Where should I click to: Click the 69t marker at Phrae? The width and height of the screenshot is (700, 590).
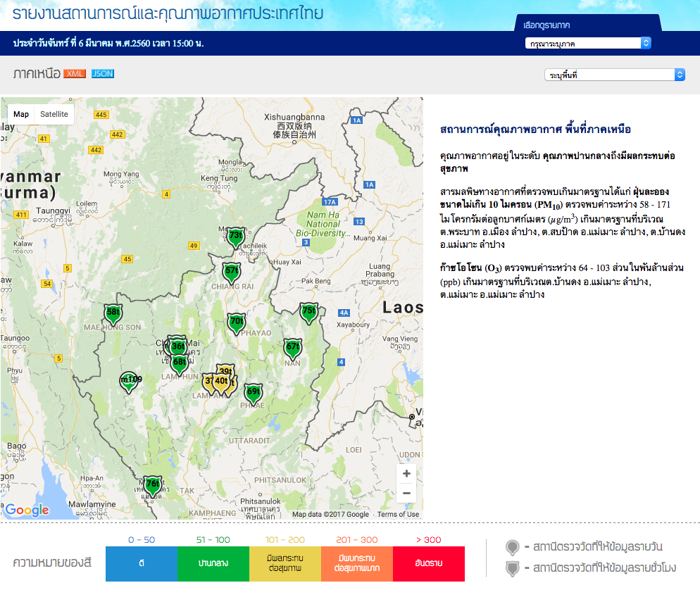click(x=253, y=392)
